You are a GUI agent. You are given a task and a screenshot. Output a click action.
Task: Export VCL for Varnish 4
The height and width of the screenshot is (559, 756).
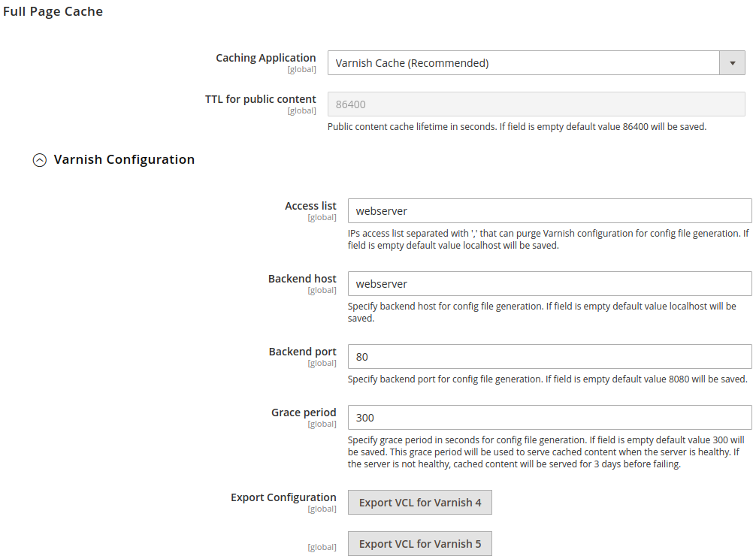coord(420,502)
